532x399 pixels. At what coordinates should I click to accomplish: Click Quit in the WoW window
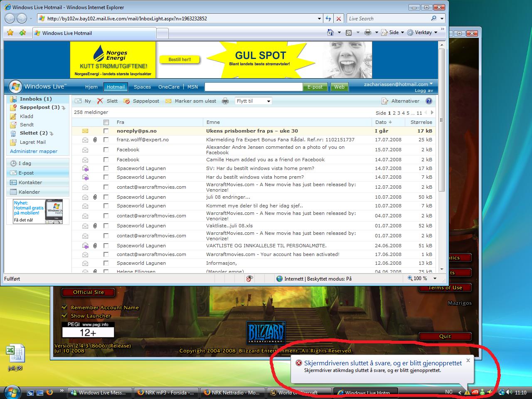(445, 336)
